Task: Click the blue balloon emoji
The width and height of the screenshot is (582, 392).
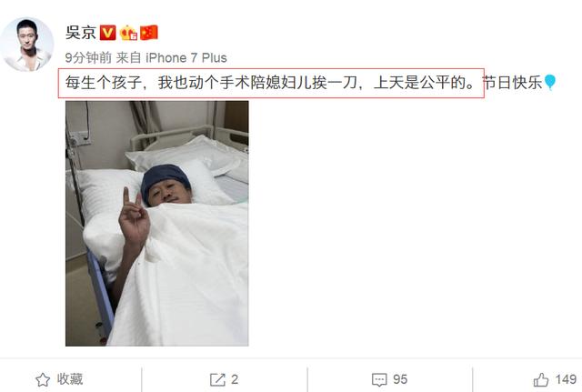Action: [x=549, y=82]
